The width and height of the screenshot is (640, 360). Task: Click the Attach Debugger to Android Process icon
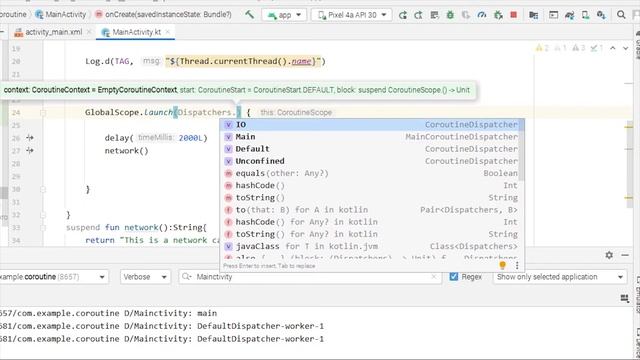[x=498, y=15]
